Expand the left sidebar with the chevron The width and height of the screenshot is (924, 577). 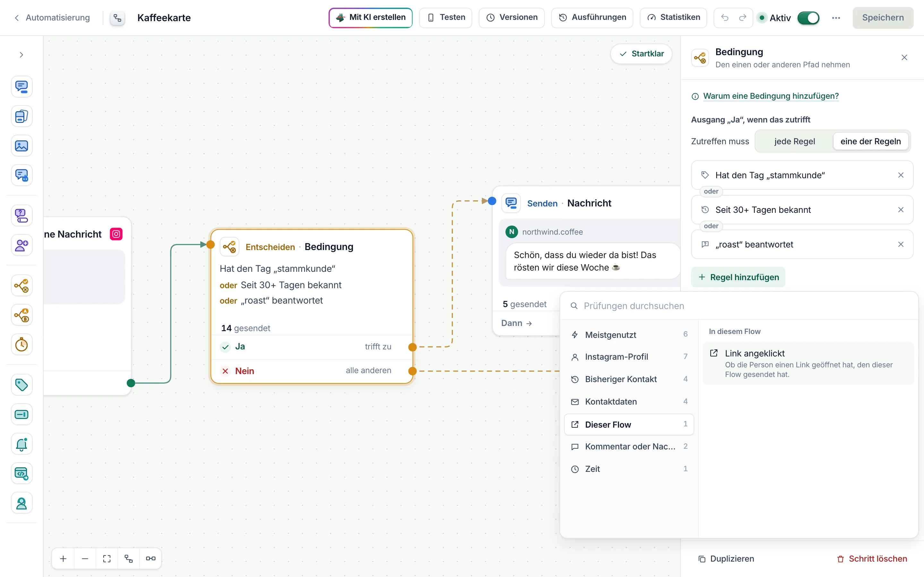coord(21,55)
